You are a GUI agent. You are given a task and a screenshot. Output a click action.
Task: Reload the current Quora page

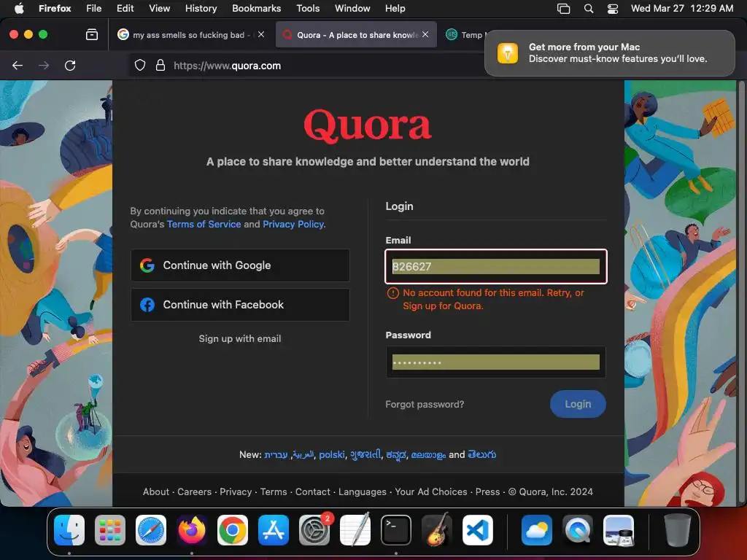70,65
